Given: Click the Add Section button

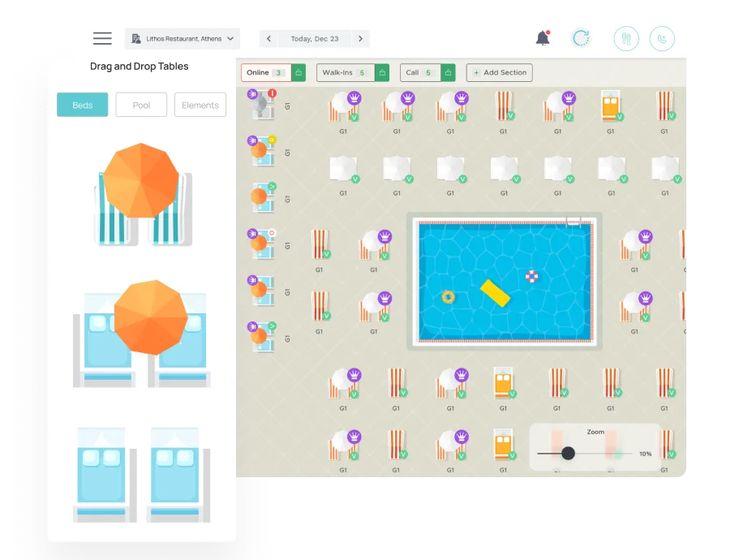Looking at the screenshot, I should [x=499, y=73].
